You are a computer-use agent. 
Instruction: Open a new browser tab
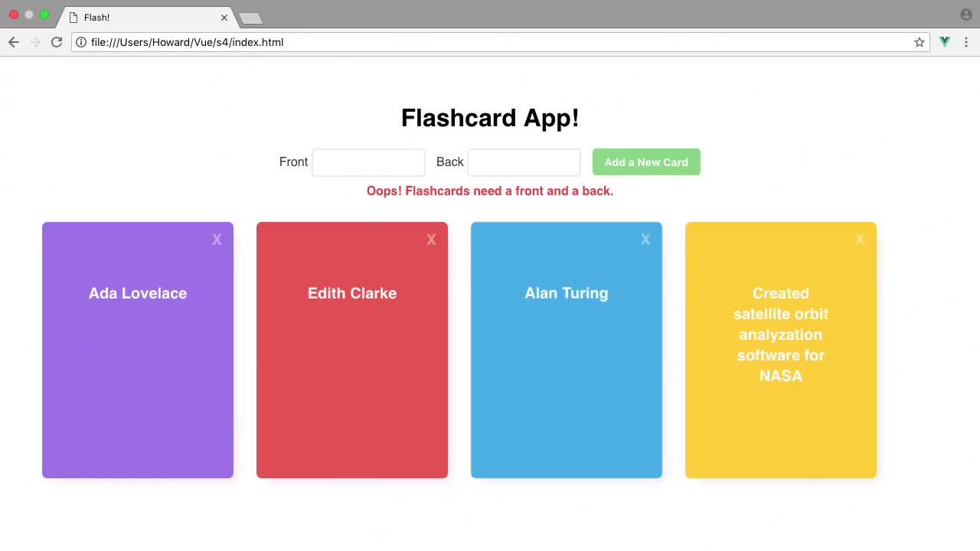250,18
